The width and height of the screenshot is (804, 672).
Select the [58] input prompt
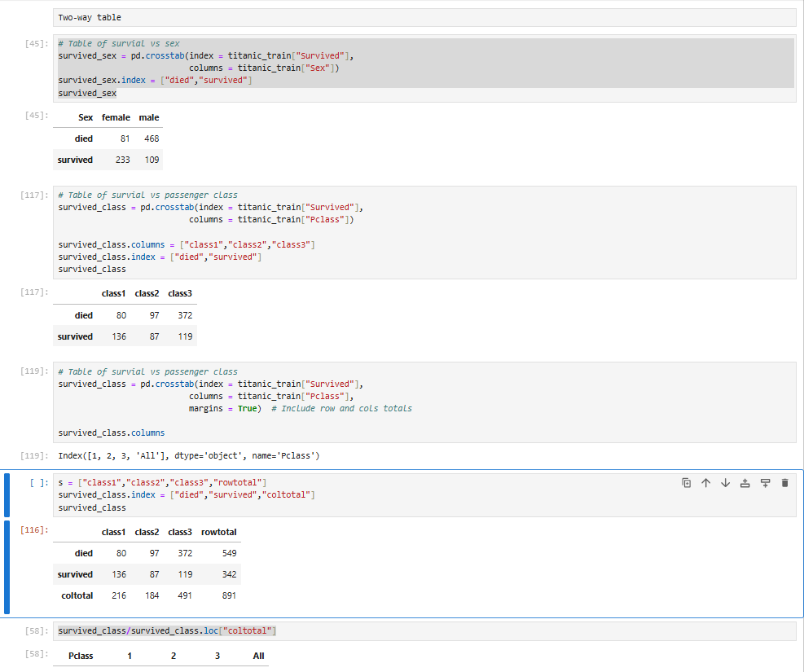click(37, 631)
